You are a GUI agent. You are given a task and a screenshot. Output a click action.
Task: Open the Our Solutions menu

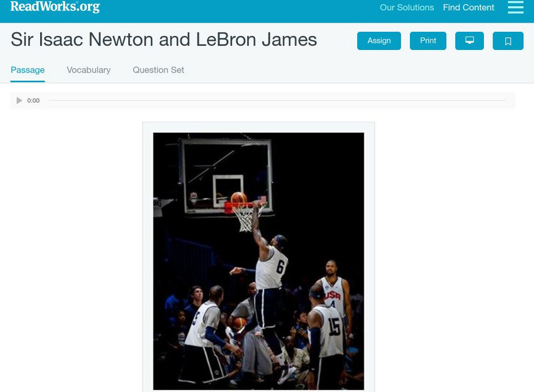coord(407,7)
